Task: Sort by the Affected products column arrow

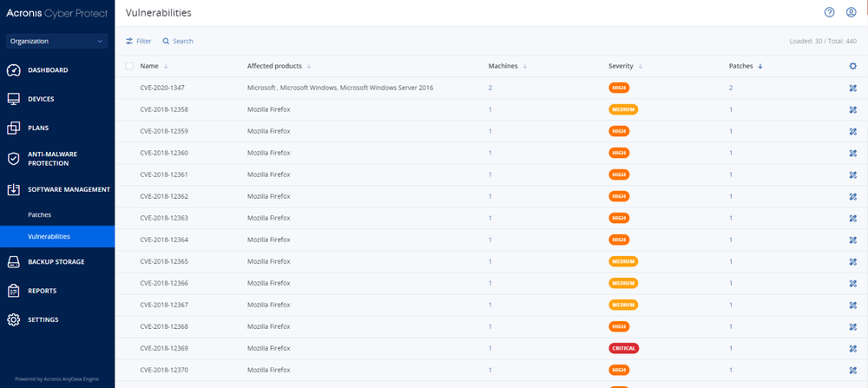Action: pos(309,66)
